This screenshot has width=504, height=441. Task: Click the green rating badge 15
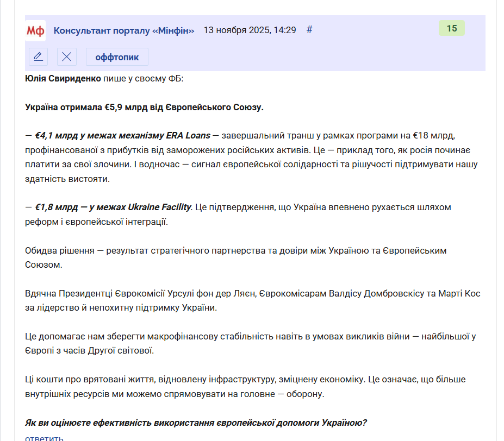click(x=452, y=28)
